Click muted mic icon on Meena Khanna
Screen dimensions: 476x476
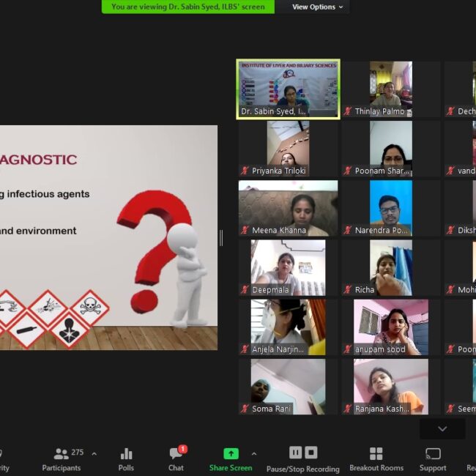click(245, 231)
